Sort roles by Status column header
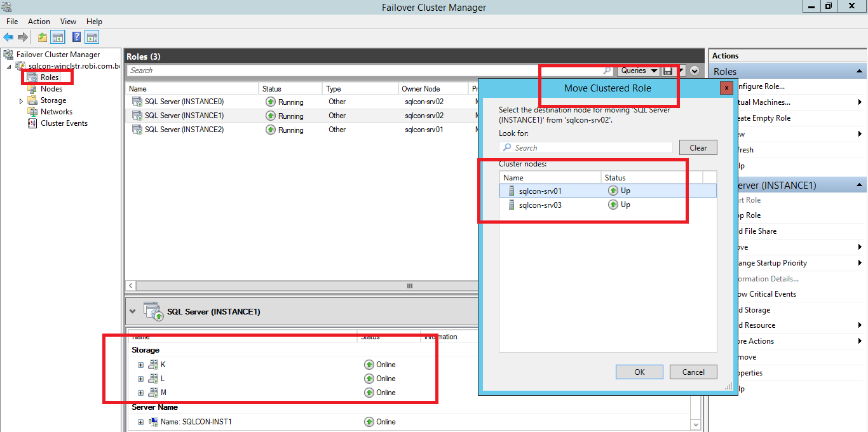 (291, 89)
